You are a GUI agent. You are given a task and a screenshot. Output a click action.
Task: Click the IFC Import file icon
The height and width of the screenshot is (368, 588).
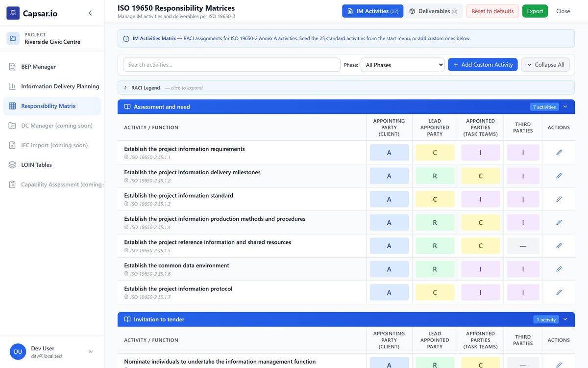click(x=12, y=145)
